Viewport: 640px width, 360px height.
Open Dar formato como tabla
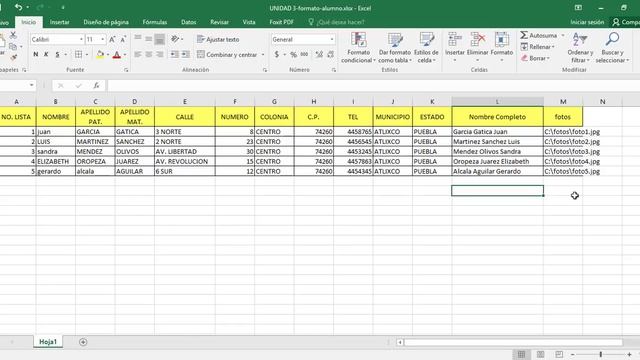(394, 47)
